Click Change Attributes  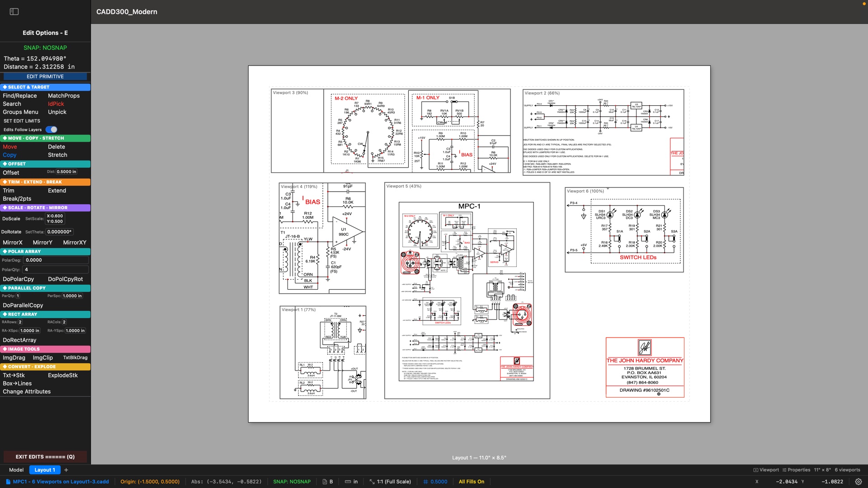[27, 392]
